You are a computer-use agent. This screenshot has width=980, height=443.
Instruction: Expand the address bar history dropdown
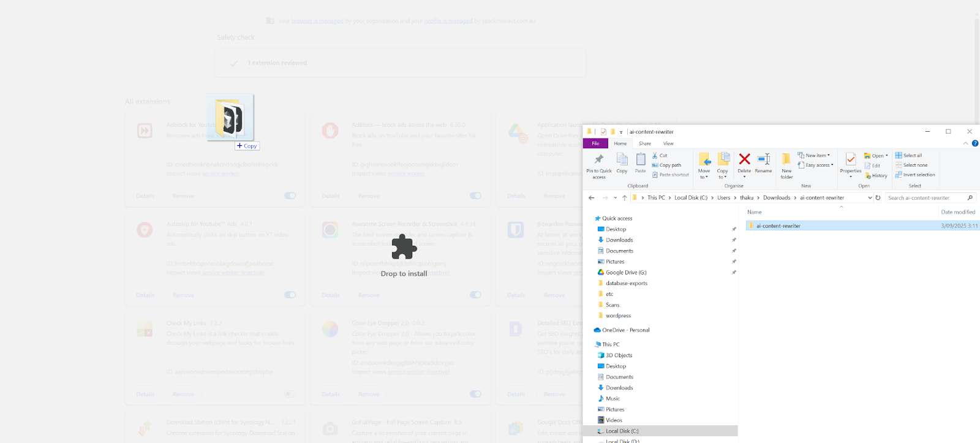coord(870,198)
